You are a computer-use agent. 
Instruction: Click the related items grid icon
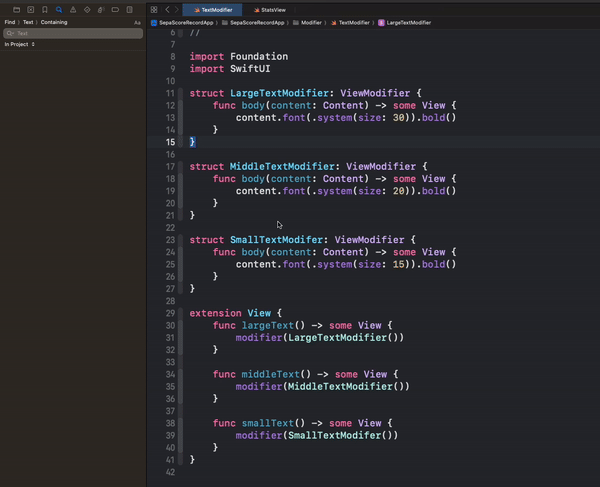(154, 9)
